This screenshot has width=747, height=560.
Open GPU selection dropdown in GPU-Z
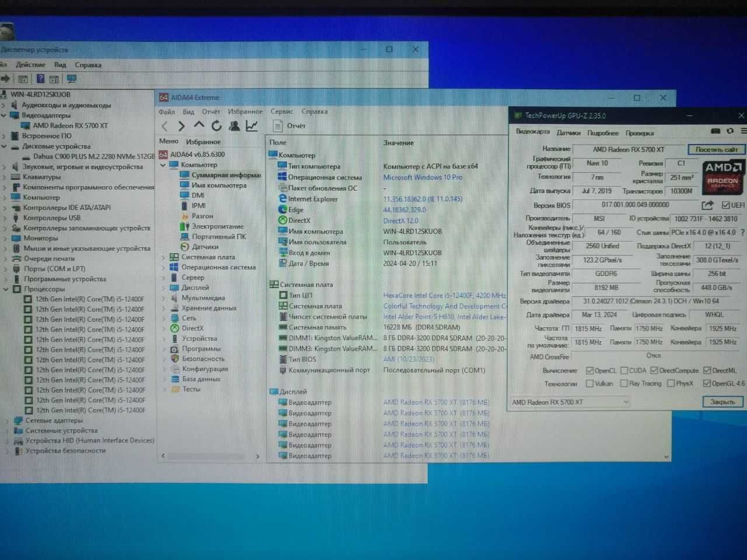point(570,402)
